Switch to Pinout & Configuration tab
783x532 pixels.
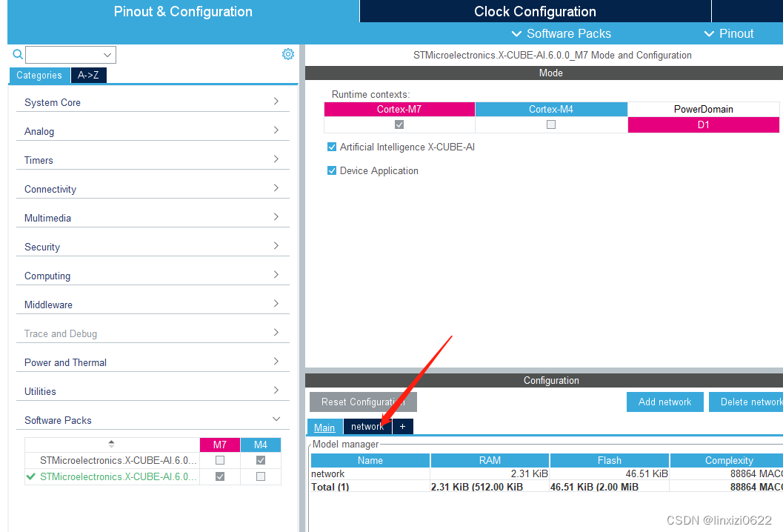click(183, 12)
